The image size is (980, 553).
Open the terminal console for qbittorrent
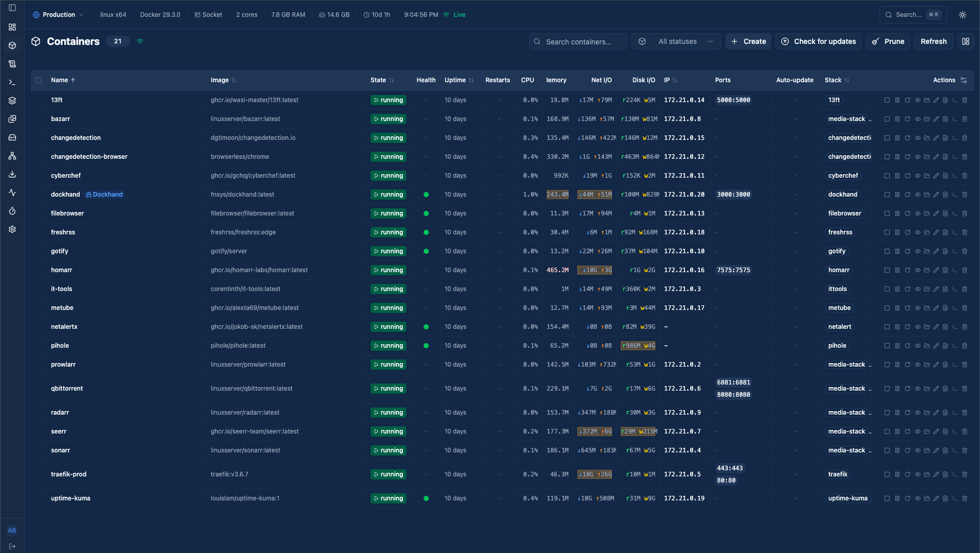tap(955, 389)
